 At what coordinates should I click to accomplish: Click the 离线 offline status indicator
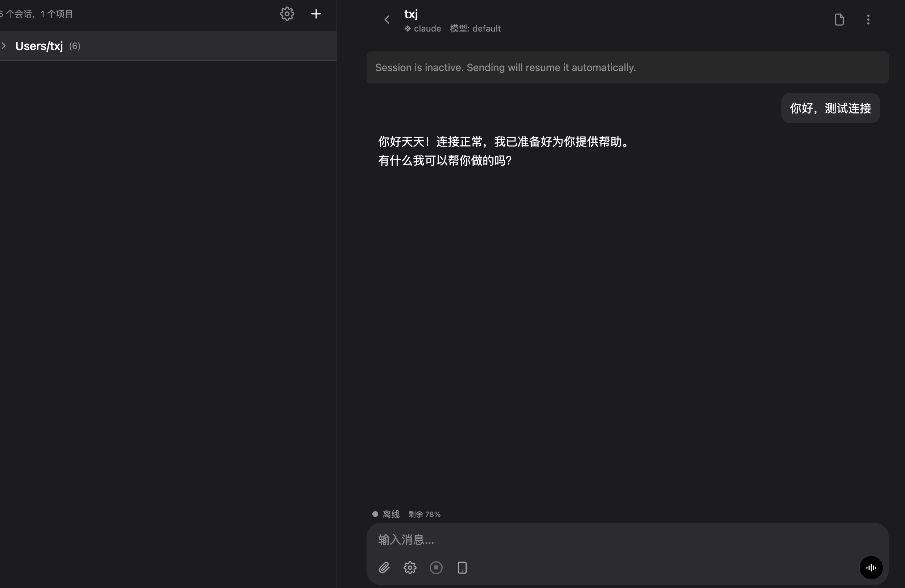tap(386, 514)
